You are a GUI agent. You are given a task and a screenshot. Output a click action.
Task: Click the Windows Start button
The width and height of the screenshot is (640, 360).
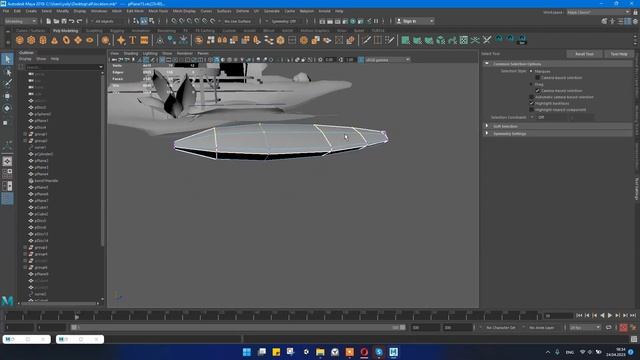247,352
